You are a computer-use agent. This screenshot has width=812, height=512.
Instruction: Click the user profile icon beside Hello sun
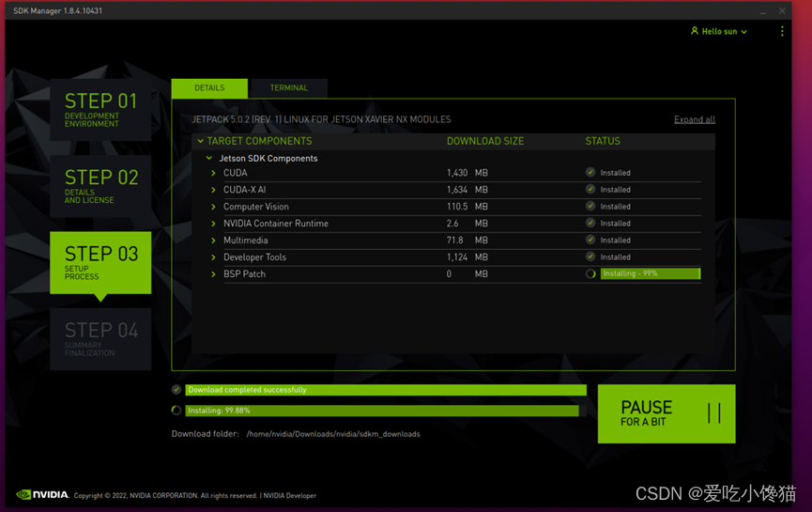pyautogui.click(x=695, y=31)
